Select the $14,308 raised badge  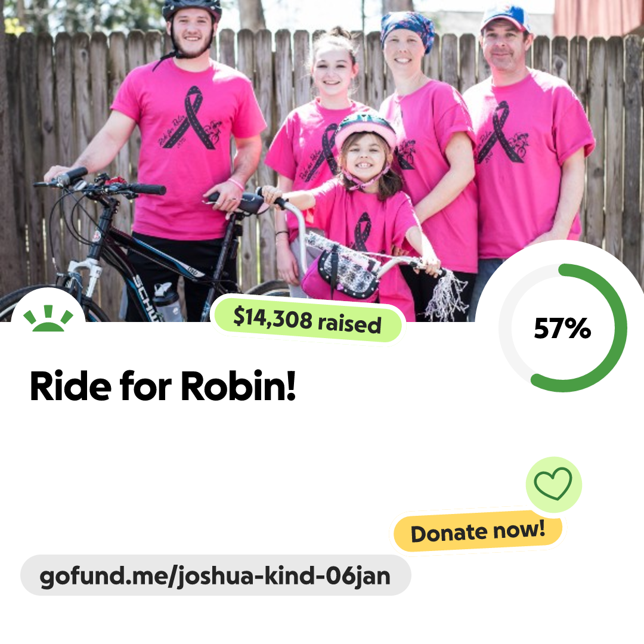(x=308, y=320)
